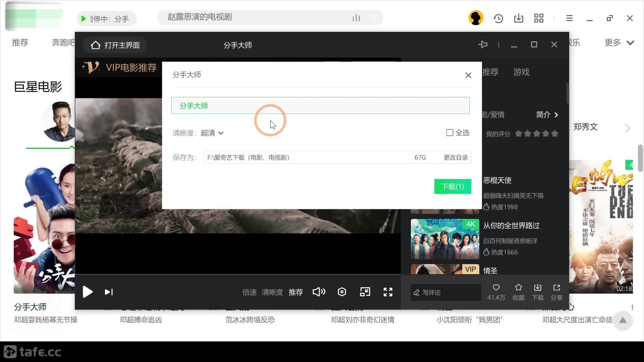Switch to mini player mode icon

pos(365,292)
